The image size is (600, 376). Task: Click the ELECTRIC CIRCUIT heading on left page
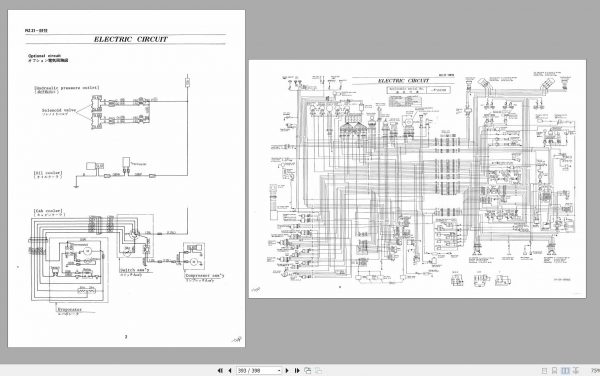pos(131,39)
